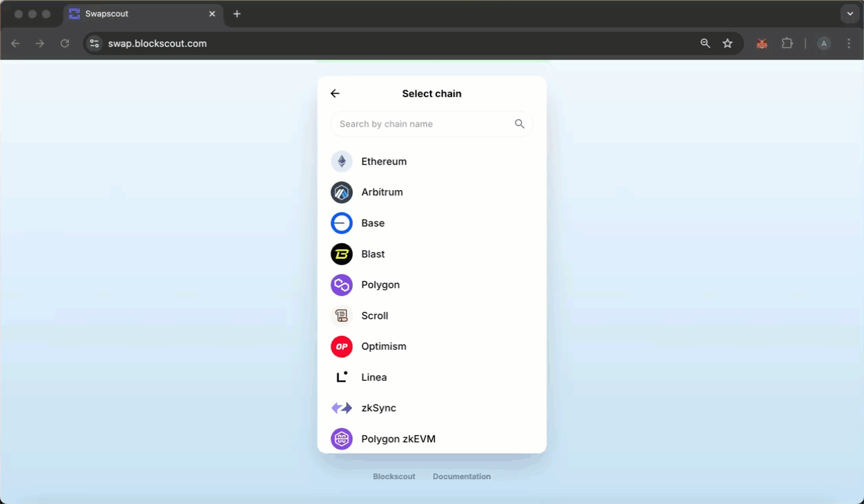864x504 pixels.
Task: Open a new browser tab
Action: tap(237, 14)
